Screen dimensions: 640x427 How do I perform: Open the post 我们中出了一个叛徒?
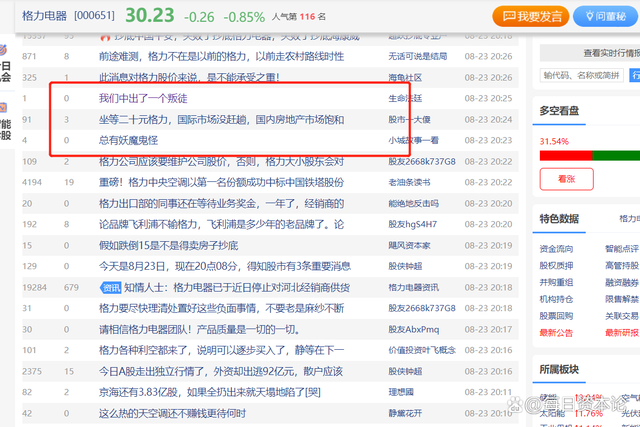tap(143, 98)
